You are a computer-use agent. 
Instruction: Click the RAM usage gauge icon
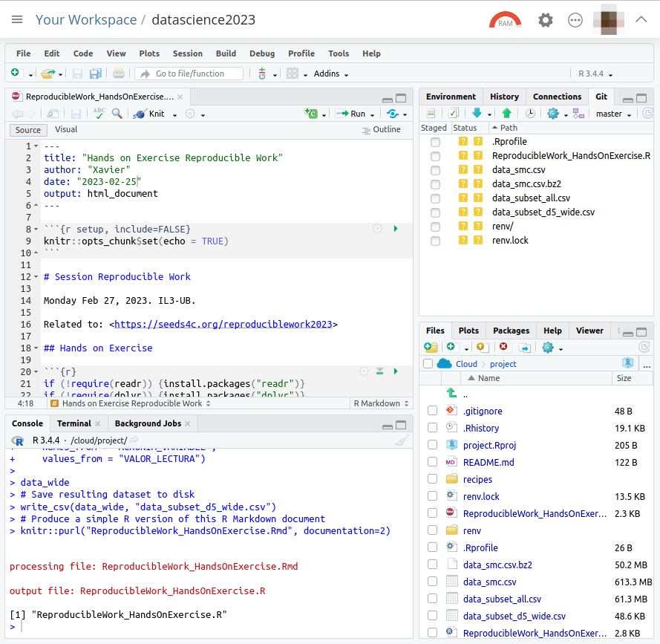505,20
